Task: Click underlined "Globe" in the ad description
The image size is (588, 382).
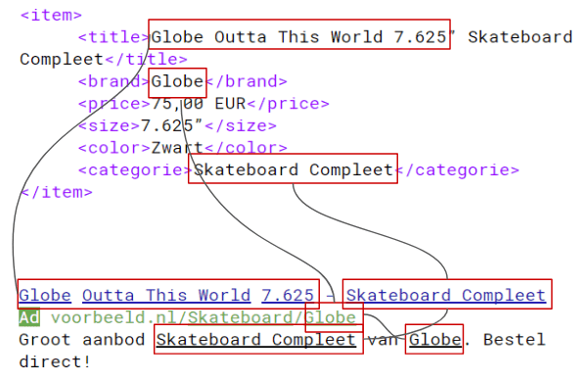Action: (435, 340)
